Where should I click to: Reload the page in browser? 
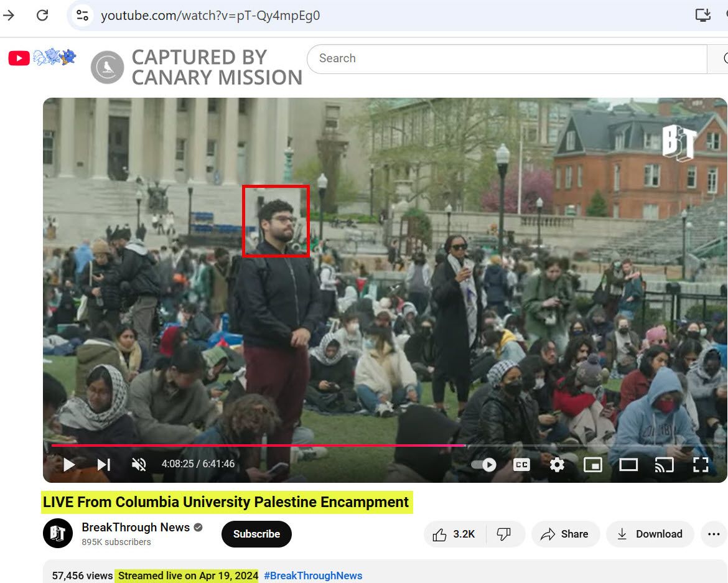(42, 15)
